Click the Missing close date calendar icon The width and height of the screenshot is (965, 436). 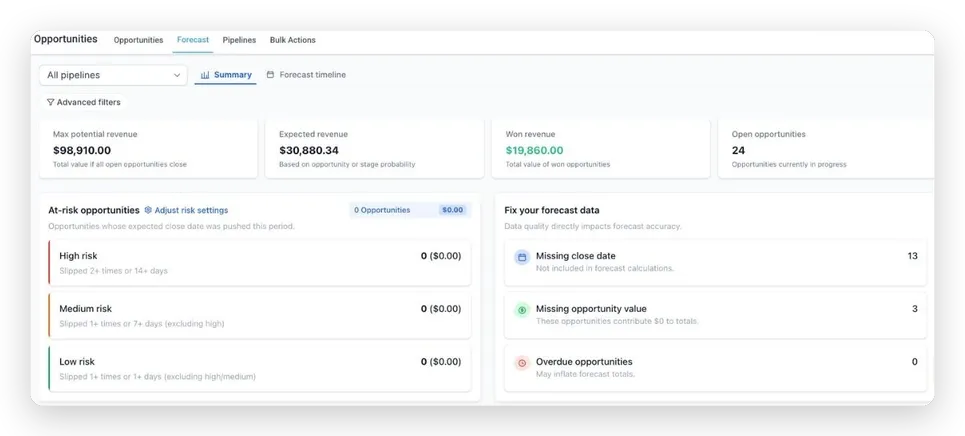pyautogui.click(x=522, y=257)
